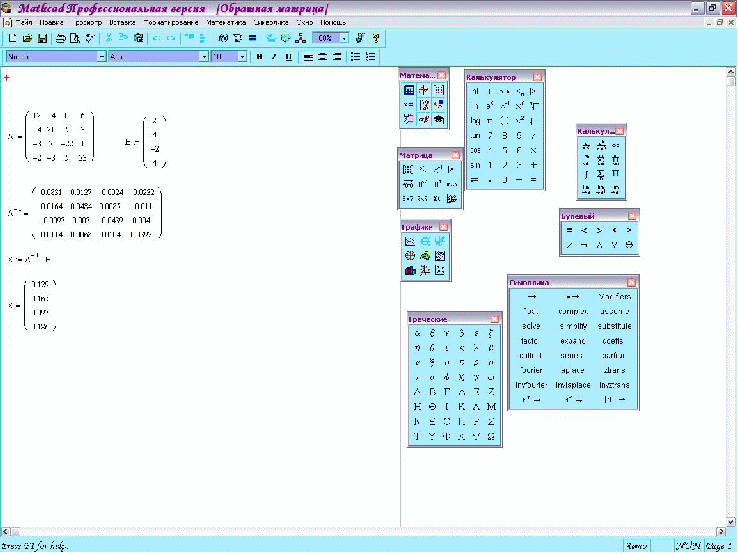This screenshot has width=738, height=554.
Task: Click the 'substitute' keyword in Symbolic panel
Action: point(614,326)
